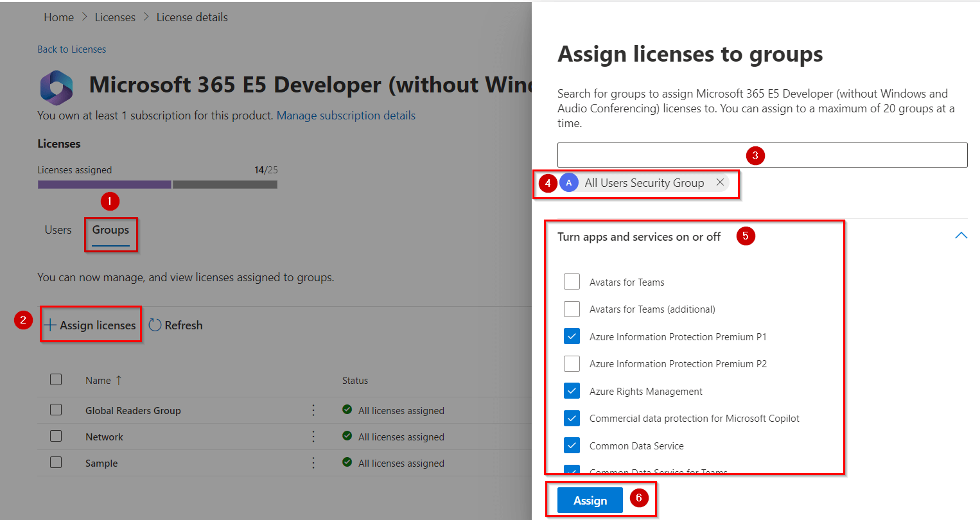Toggle the Name column sort arrow
The width and height of the screenshot is (980, 520).
[119, 379]
